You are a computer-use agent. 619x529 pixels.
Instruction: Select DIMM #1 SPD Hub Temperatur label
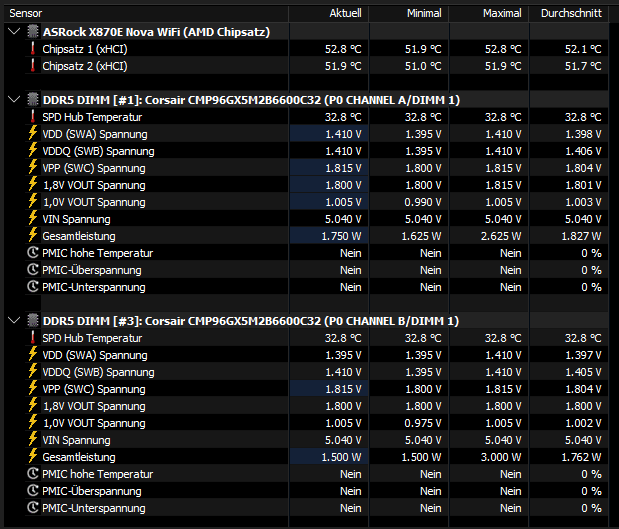92,117
